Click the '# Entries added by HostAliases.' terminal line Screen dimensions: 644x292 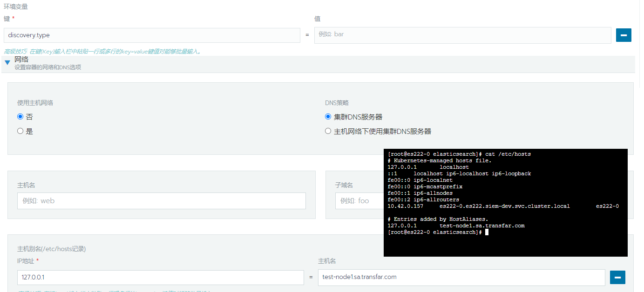point(438,219)
